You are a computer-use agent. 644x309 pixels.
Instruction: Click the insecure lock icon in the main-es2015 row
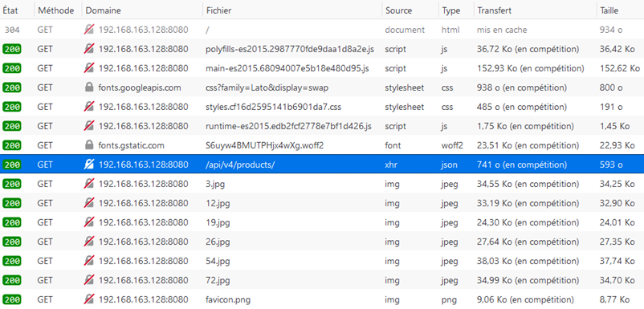coord(89,68)
